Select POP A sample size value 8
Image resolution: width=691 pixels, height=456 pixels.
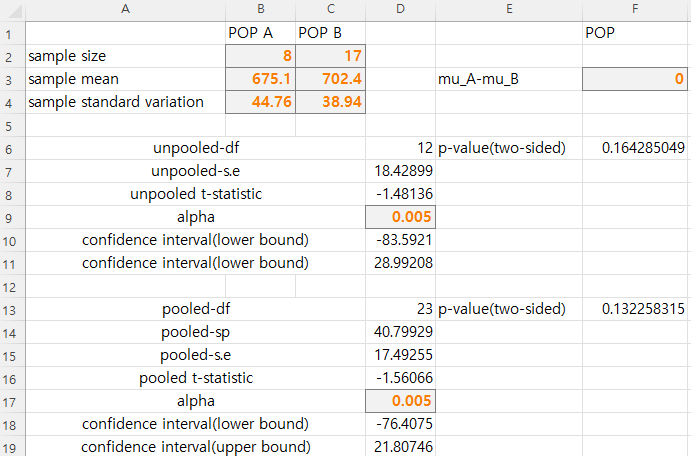260,56
